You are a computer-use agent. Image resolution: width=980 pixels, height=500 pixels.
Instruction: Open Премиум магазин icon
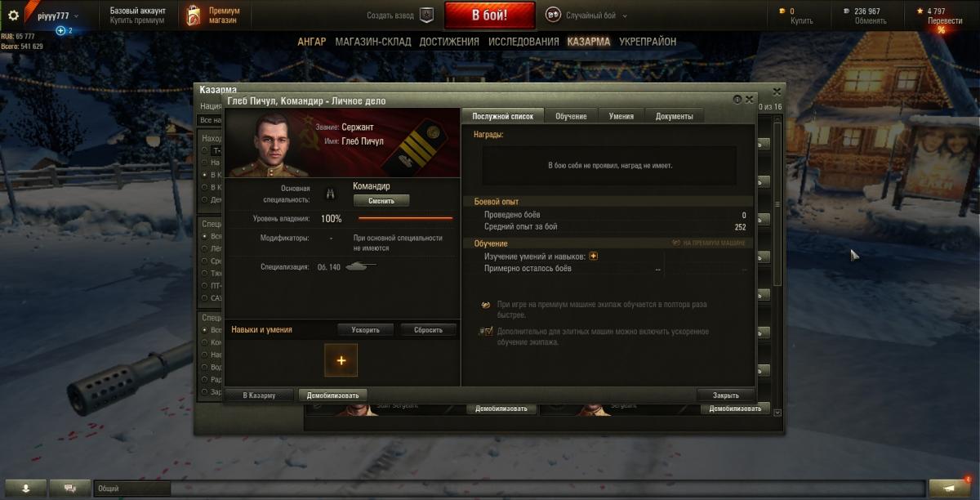coord(192,16)
